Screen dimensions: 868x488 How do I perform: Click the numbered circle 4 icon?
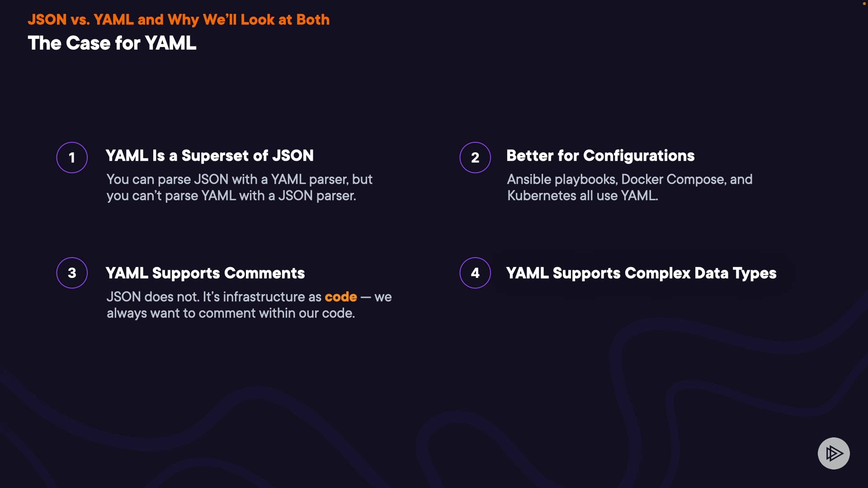(x=475, y=273)
